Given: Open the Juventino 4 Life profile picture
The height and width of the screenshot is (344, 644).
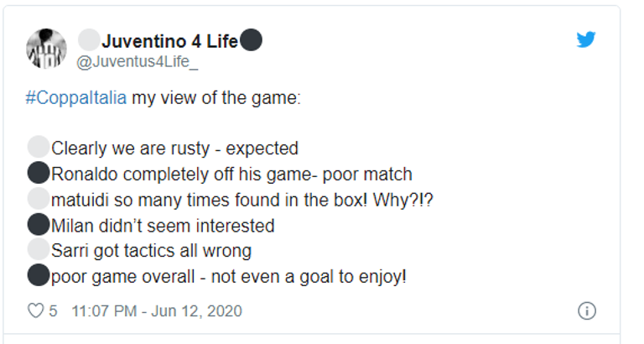Looking at the screenshot, I should tap(46, 48).
